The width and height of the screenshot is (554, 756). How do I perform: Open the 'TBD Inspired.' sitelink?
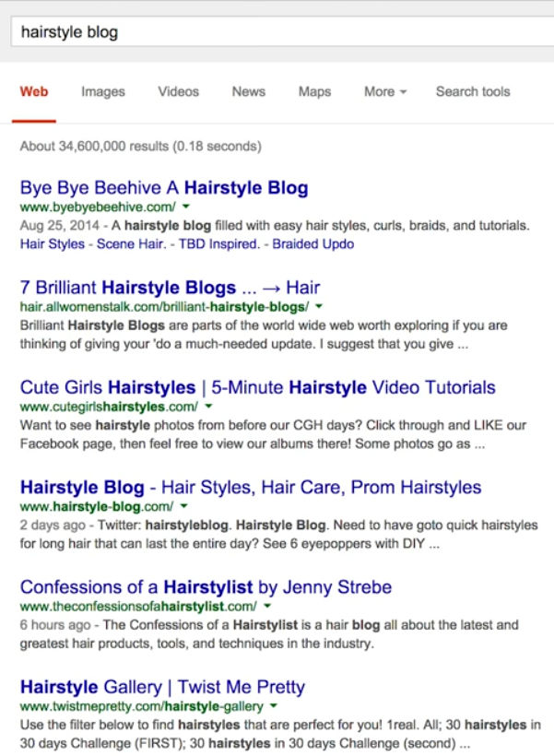pyautogui.click(x=218, y=244)
